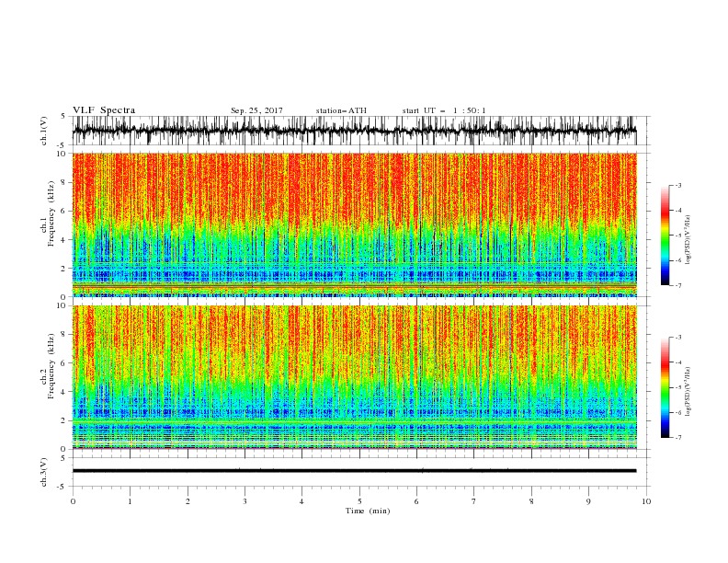
Task: Select the date "Sep. 25, 2017"
Action: point(256,110)
